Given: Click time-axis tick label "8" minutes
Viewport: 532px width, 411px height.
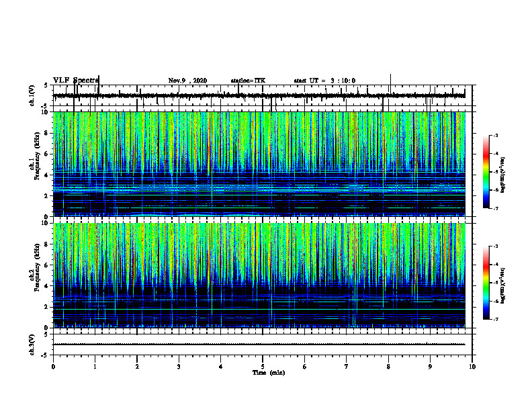Looking at the screenshot, I should (x=388, y=367).
